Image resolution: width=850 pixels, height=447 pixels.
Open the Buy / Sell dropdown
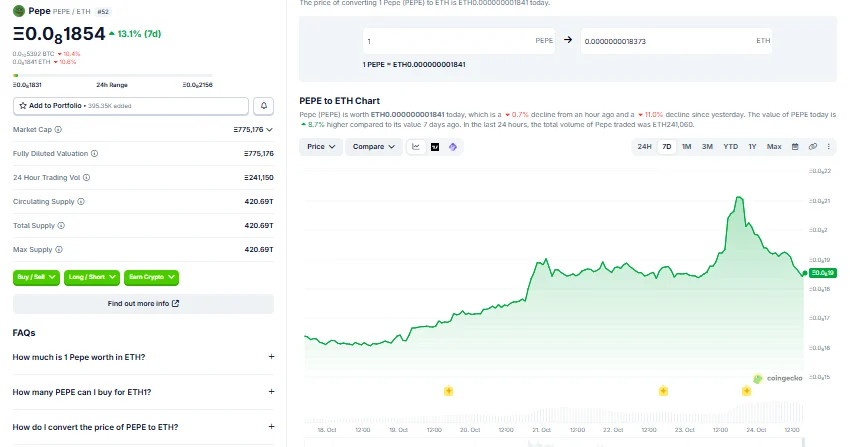[36, 277]
